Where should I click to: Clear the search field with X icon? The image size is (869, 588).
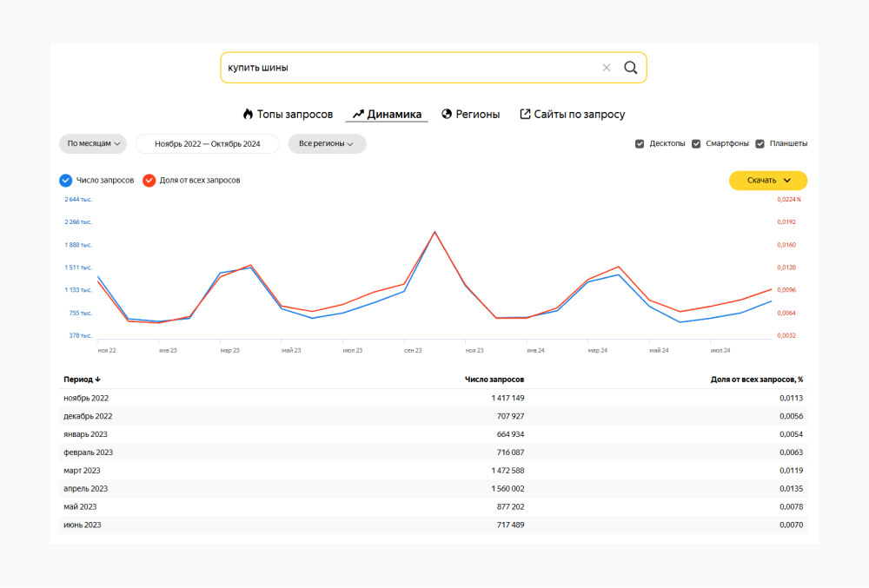(607, 68)
